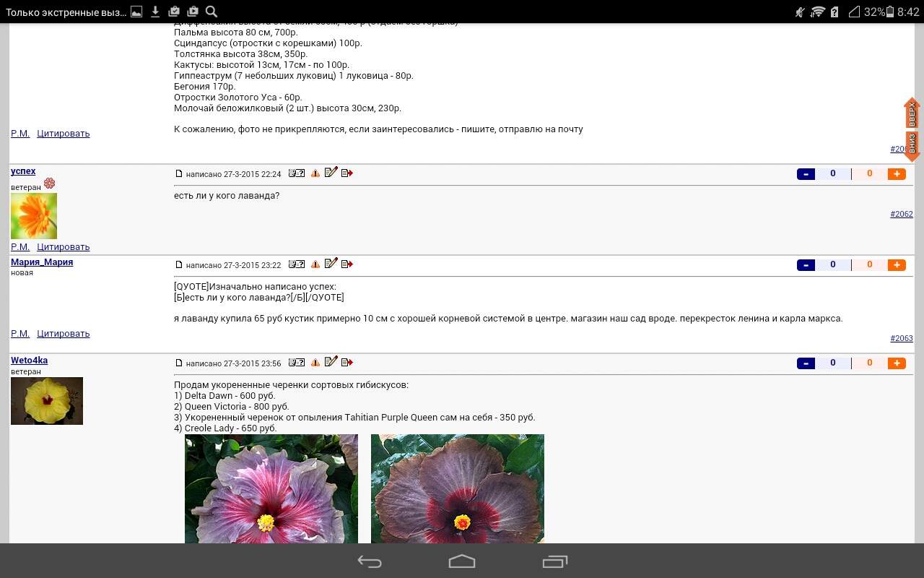Click the line 'Бегония 170р.'
This screenshot has width=924, height=578.
[205, 87]
